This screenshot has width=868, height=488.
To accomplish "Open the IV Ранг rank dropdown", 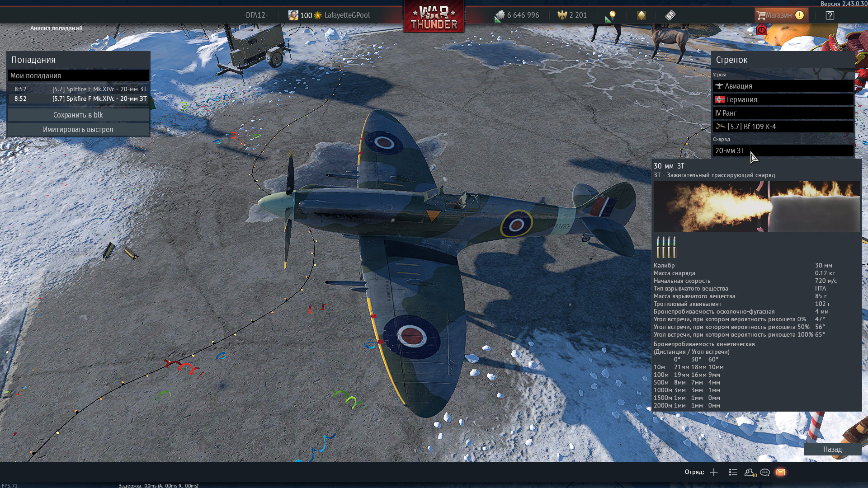I will [x=783, y=113].
